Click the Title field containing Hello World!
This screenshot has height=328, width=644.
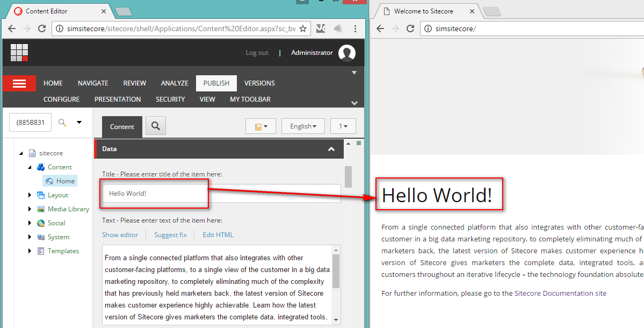point(221,193)
